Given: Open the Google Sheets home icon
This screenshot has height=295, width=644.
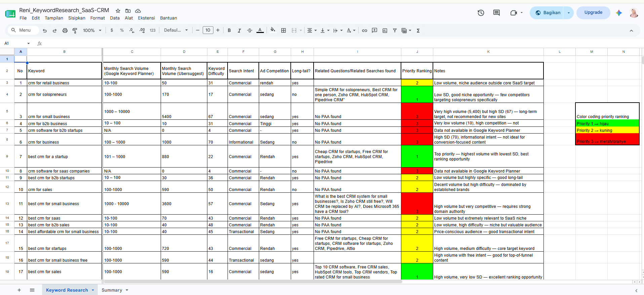Looking at the screenshot, I should (10, 14).
